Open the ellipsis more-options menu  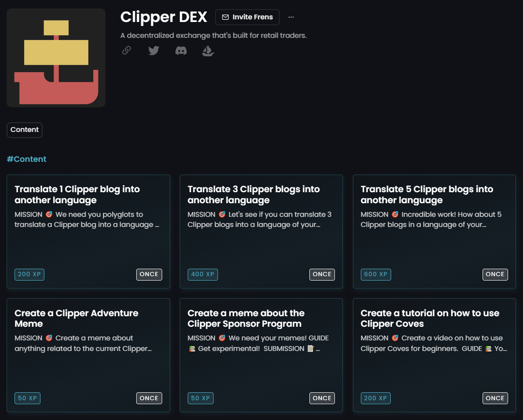click(291, 16)
